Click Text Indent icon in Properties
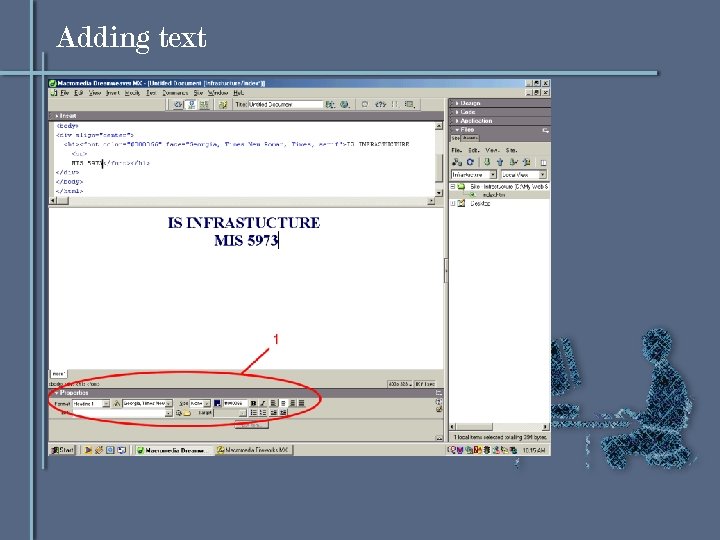Screen dimensions: 720x540 click(283, 413)
